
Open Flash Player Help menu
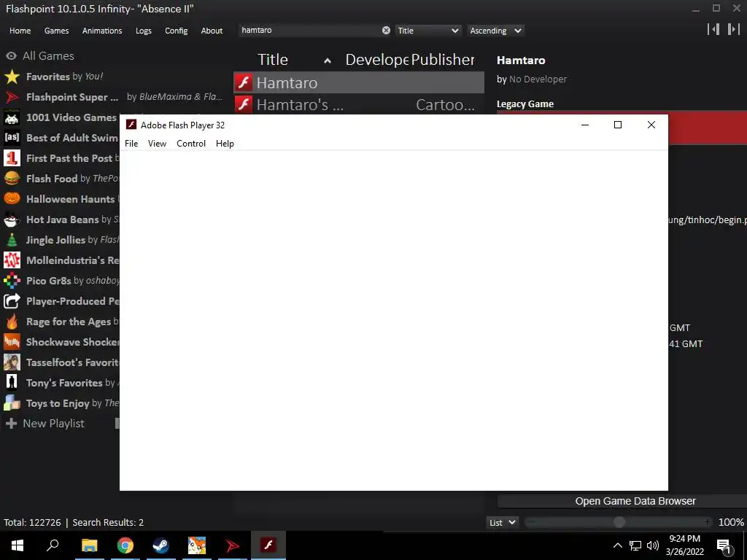pyautogui.click(x=225, y=144)
